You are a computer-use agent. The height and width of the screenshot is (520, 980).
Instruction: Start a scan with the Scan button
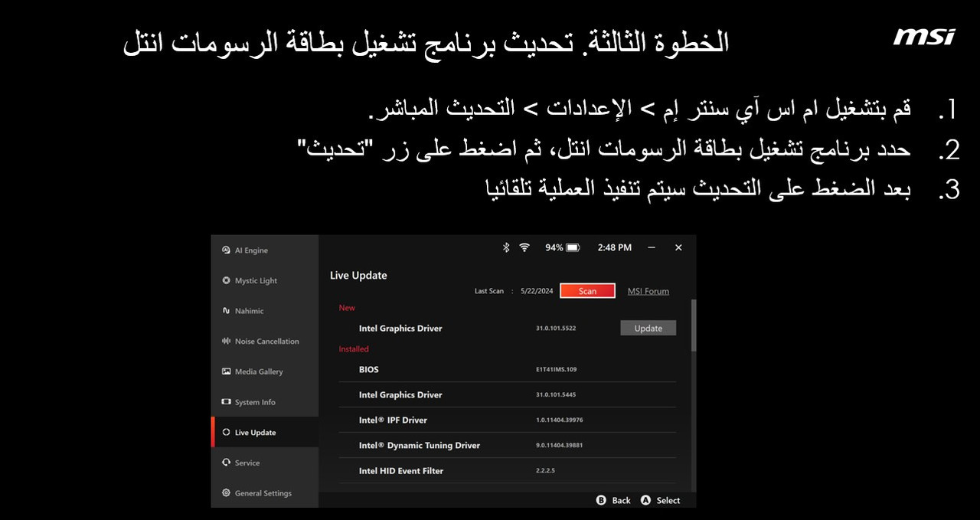pyautogui.click(x=587, y=291)
